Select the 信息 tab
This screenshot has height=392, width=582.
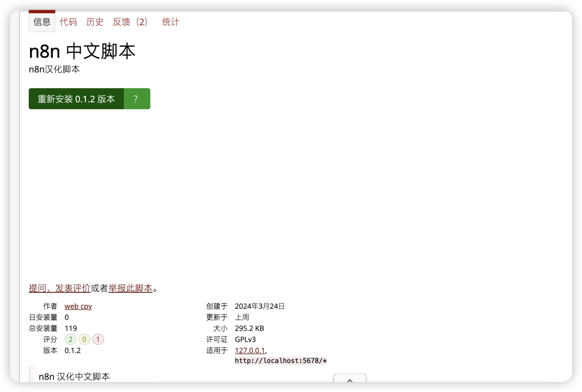41,22
